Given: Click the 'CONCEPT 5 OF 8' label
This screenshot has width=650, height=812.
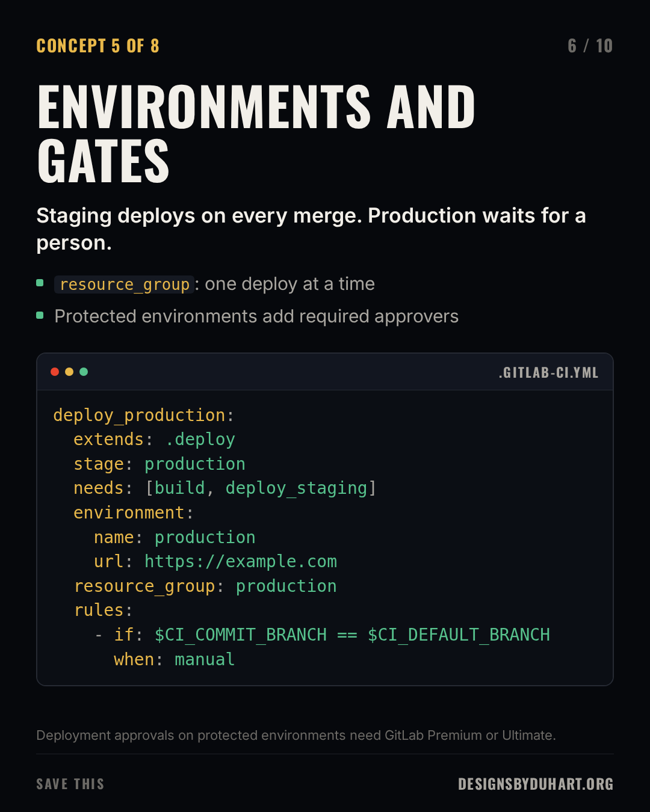Looking at the screenshot, I should (x=97, y=46).
